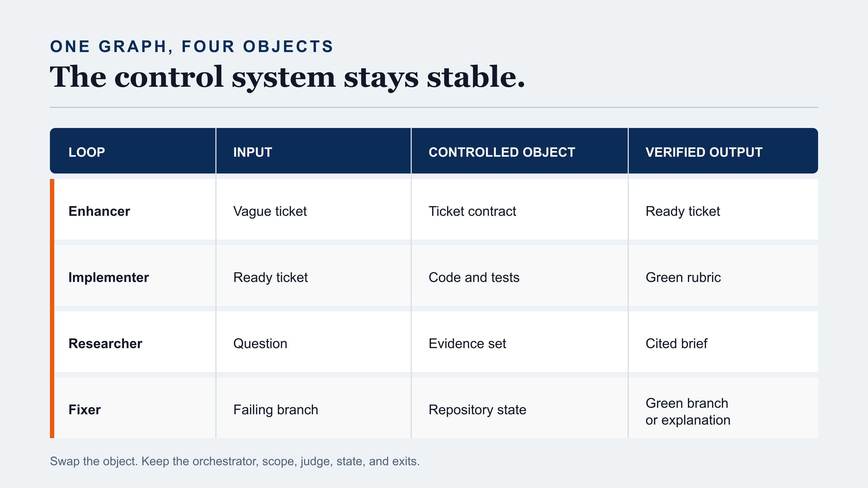Select the CONTROLLED OBJECT column header
Image resolution: width=868 pixels, height=488 pixels.
point(502,152)
